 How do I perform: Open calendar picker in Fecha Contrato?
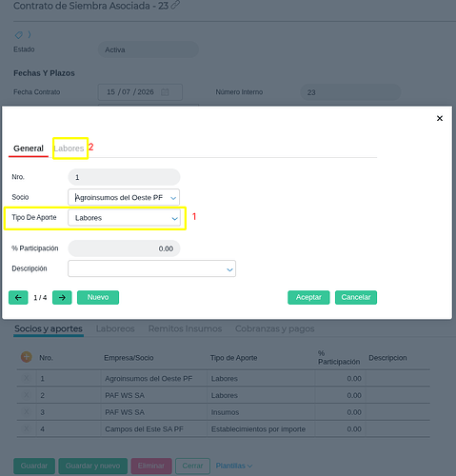(x=165, y=92)
